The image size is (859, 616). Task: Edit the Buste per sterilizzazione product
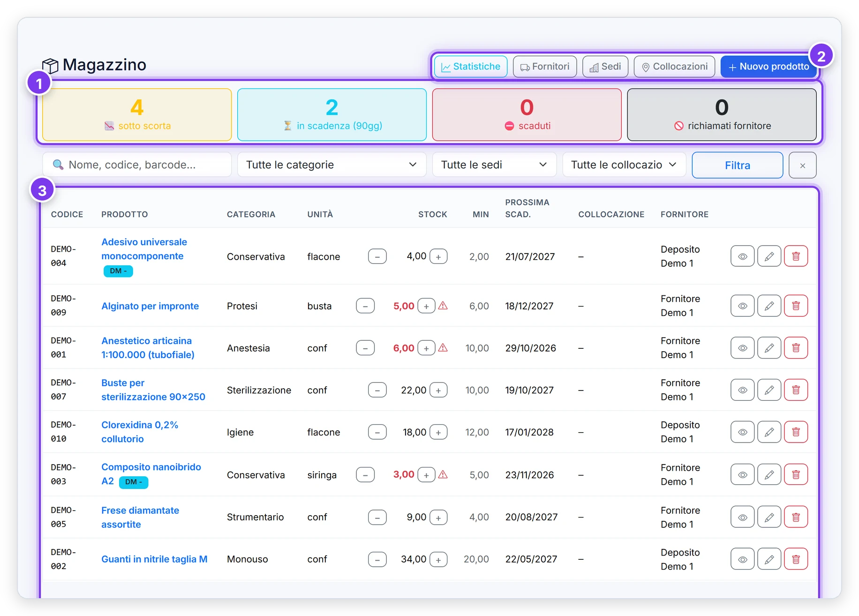pos(769,390)
